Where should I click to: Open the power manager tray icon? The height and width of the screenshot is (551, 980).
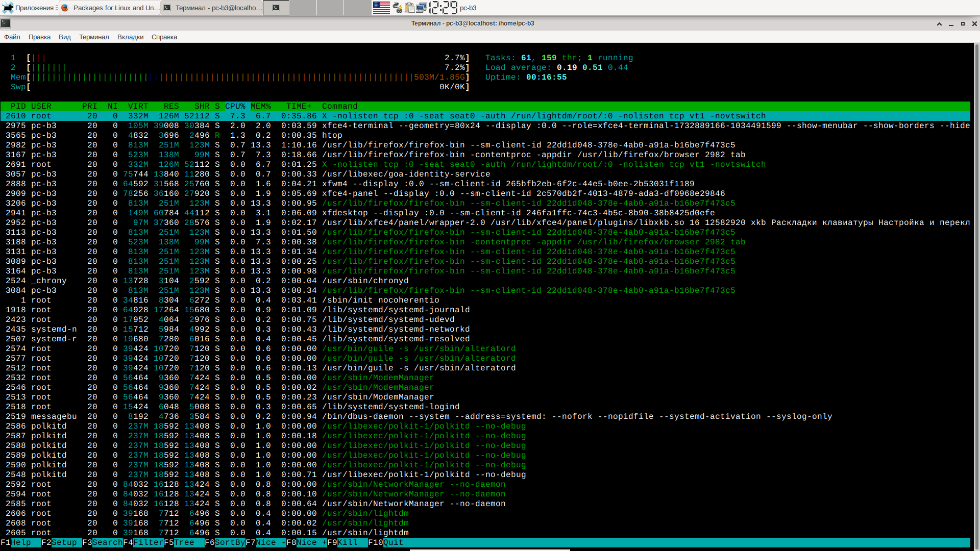tap(398, 8)
